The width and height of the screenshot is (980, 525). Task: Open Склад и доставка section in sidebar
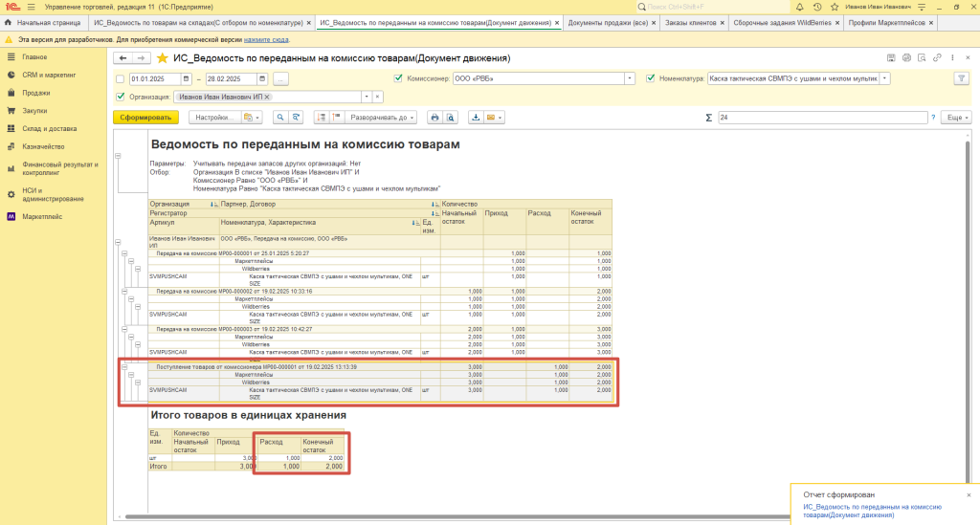point(50,128)
